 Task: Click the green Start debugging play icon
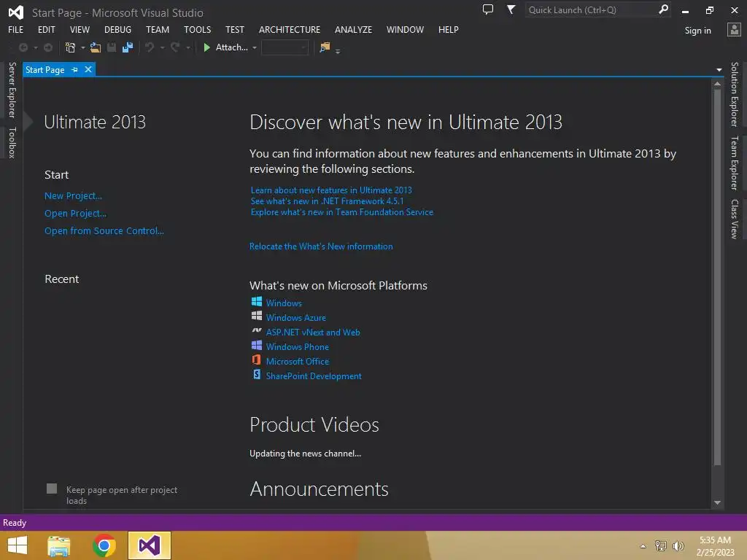click(206, 47)
